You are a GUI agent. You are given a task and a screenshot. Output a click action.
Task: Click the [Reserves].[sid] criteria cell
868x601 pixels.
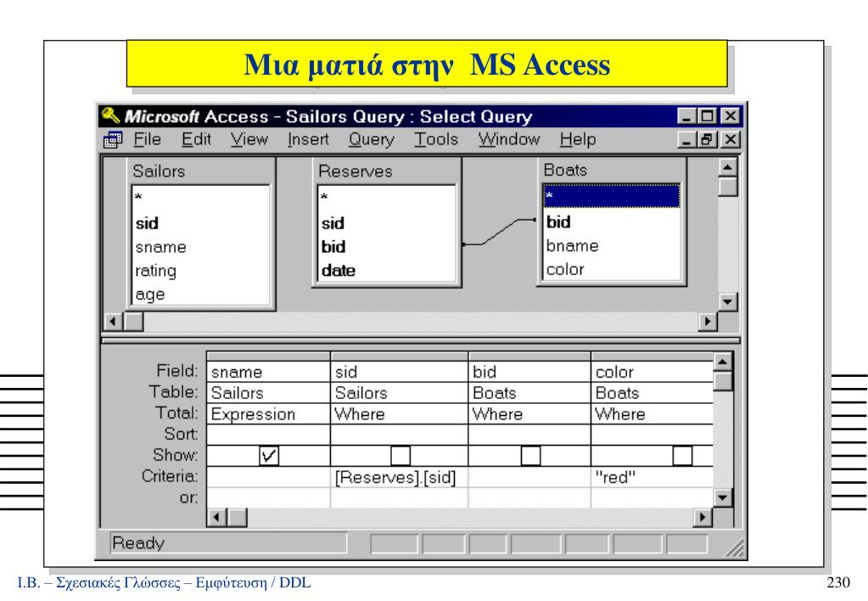coord(400,477)
